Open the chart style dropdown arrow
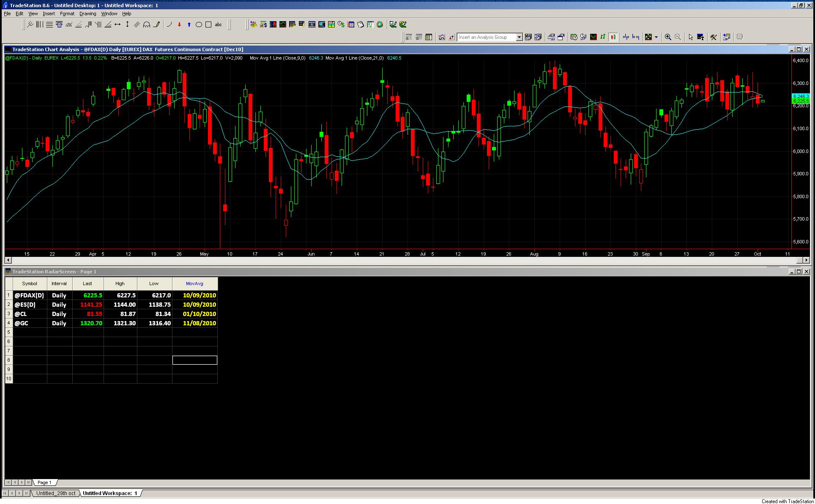Image resolution: width=815 pixels, height=504 pixels. tap(657, 37)
